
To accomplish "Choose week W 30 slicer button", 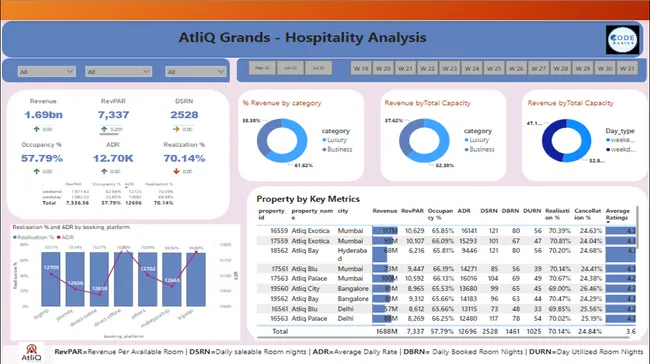I will [x=605, y=68].
